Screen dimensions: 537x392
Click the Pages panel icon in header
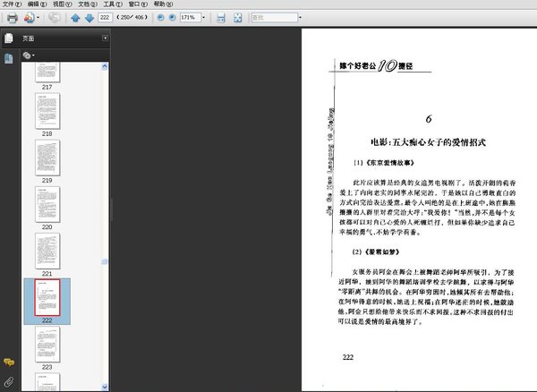(x=9, y=38)
